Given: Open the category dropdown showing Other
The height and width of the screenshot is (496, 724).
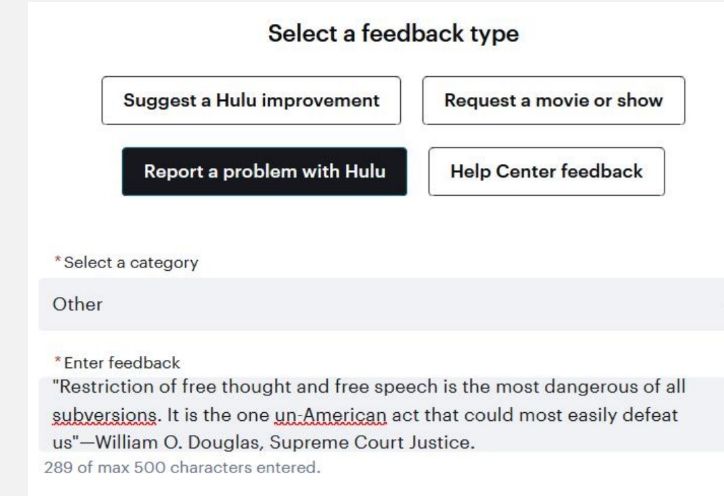Looking at the screenshot, I should click(x=380, y=304).
